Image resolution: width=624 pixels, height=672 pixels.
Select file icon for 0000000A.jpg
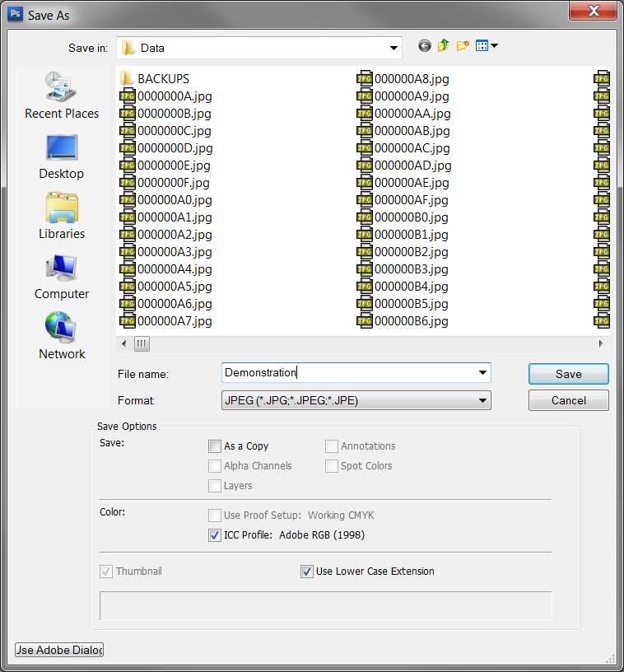(128, 96)
